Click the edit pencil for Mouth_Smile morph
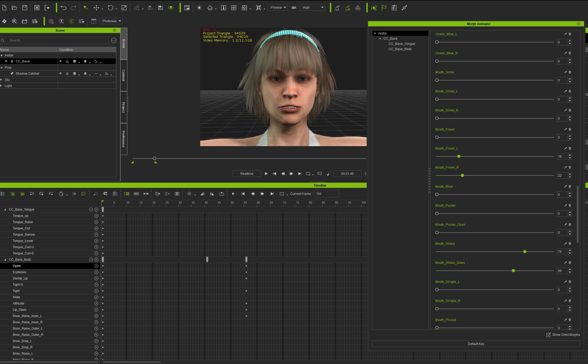This screenshot has width=588, height=364. (x=565, y=72)
